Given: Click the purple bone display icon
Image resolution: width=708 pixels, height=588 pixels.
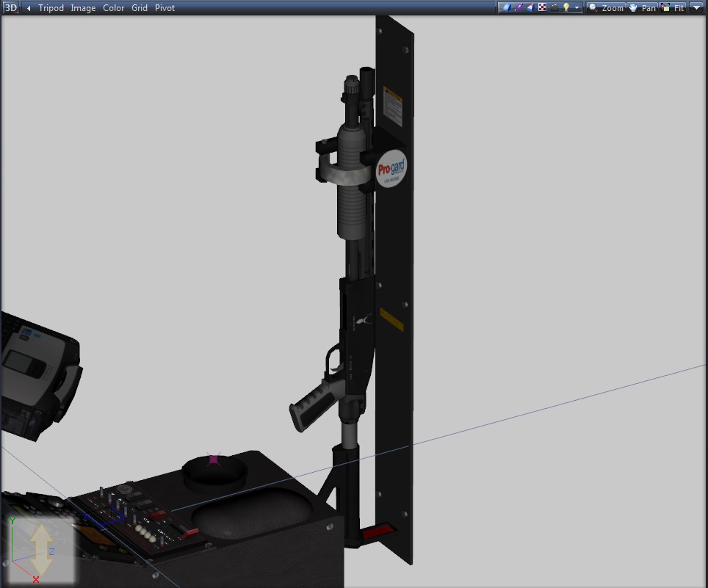Looking at the screenshot, I should [519, 7].
